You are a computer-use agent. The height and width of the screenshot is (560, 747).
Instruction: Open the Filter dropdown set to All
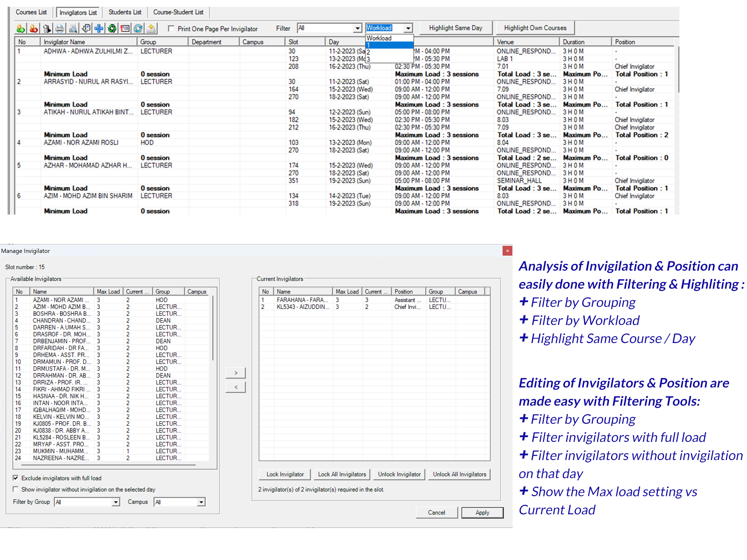click(x=357, y=28)
